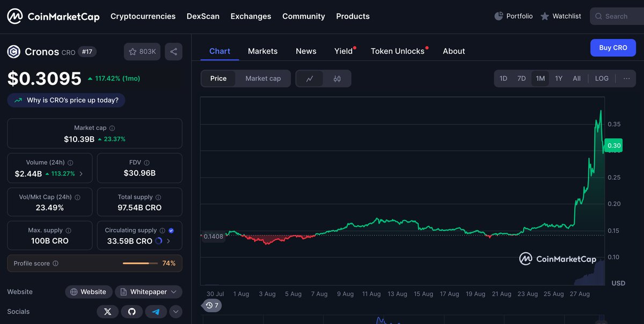Click the Search input field
The image size is (644, 324).
point(617,16)
